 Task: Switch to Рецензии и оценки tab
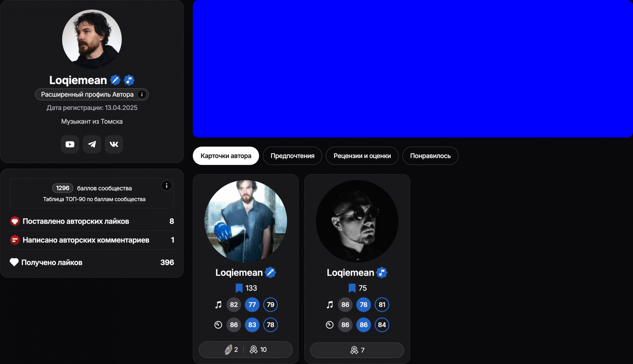tap(362, 156)
